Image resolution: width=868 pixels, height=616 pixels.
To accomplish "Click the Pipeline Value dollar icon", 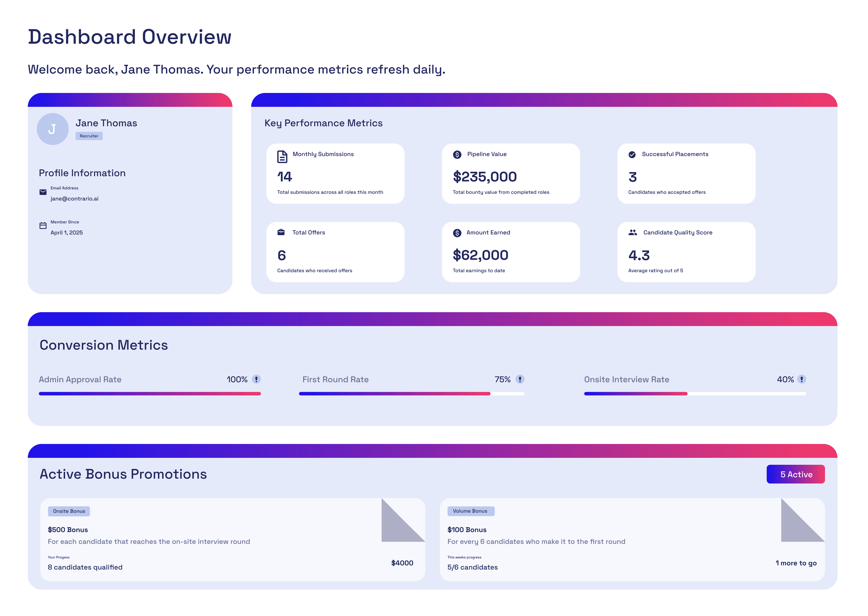I will 457,154.
